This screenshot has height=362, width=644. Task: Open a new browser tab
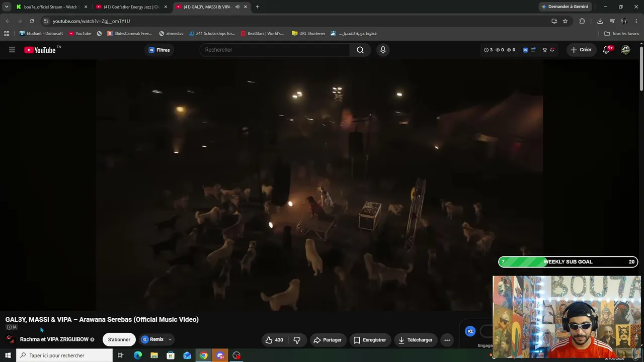point(258,7)
